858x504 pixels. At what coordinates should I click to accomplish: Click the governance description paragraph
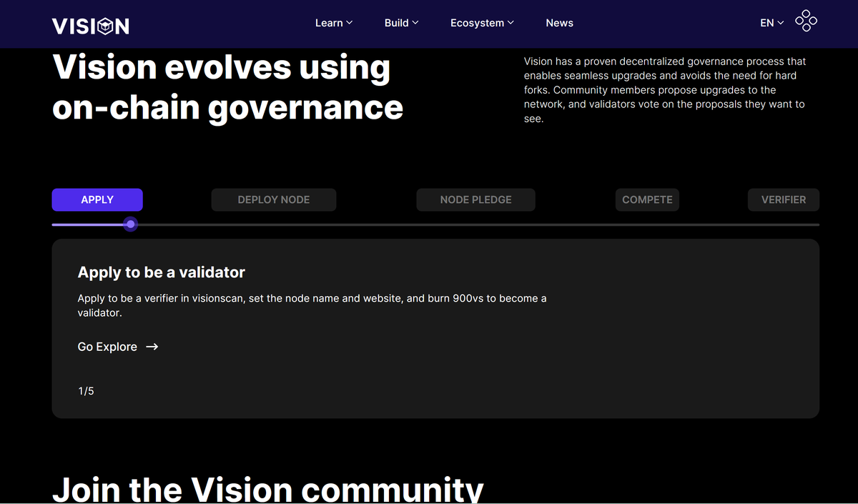pyautogui.click(x=665, y=90)
